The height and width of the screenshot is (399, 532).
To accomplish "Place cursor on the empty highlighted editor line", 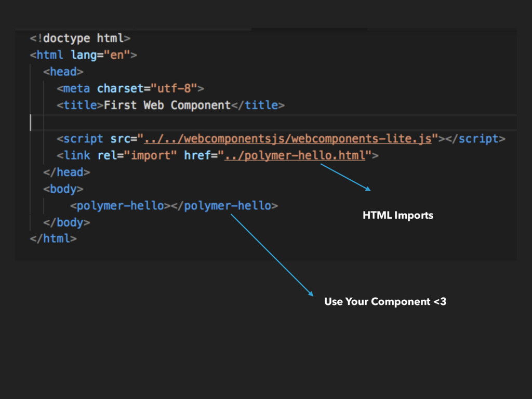I will tap(273, 123).
